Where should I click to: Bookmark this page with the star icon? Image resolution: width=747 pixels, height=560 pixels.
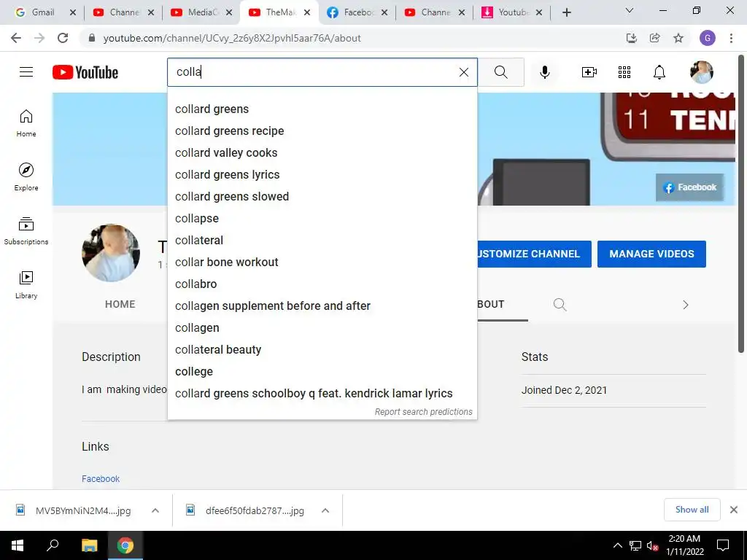(678, 38)
